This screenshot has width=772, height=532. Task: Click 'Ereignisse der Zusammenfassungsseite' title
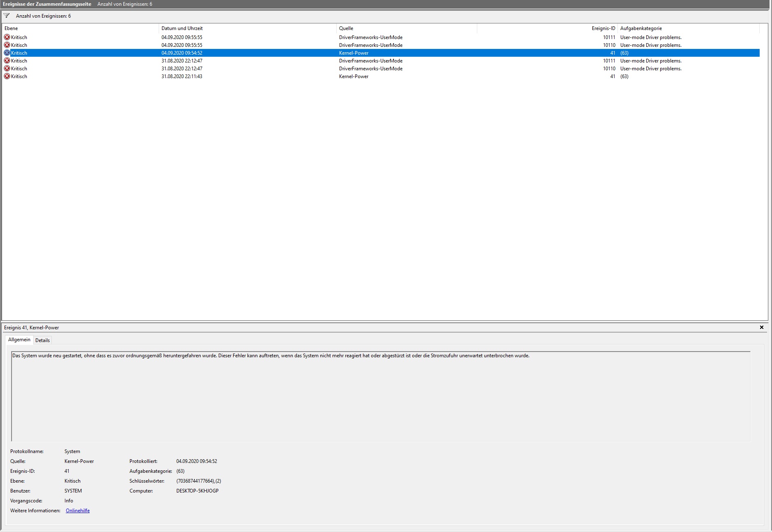pyautogui.click(x=47, y=4)
